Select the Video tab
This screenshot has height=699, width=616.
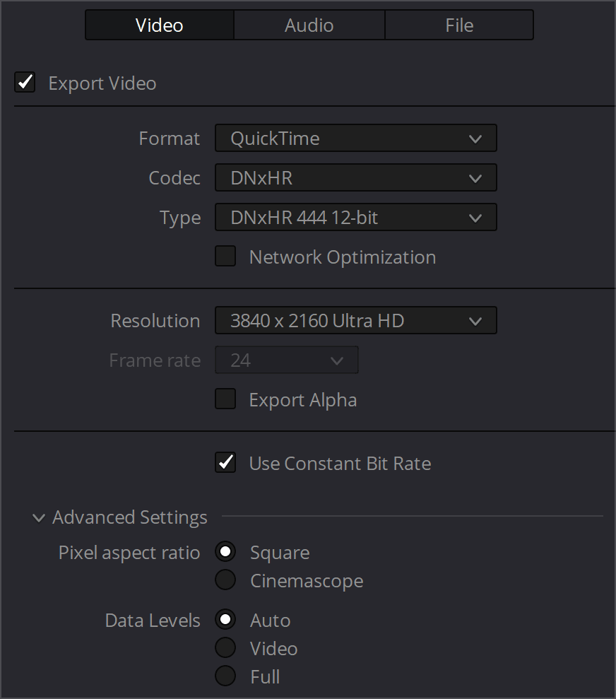point(160,25)
